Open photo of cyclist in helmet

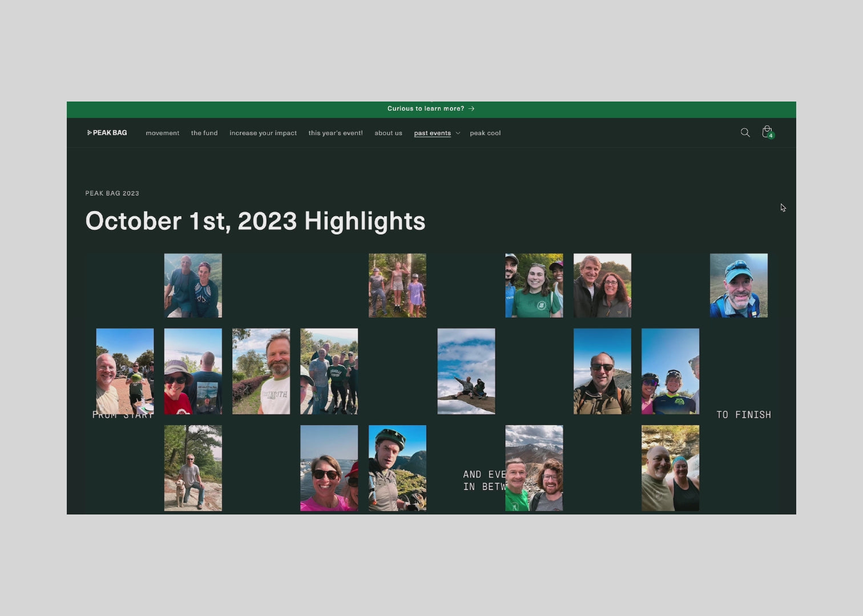point(397,468)
